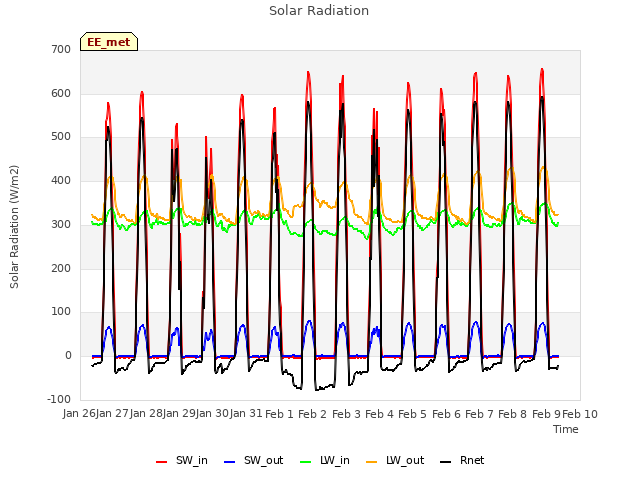
Task: Toggle the LW_in legend entry
Action: pos(325,460)
